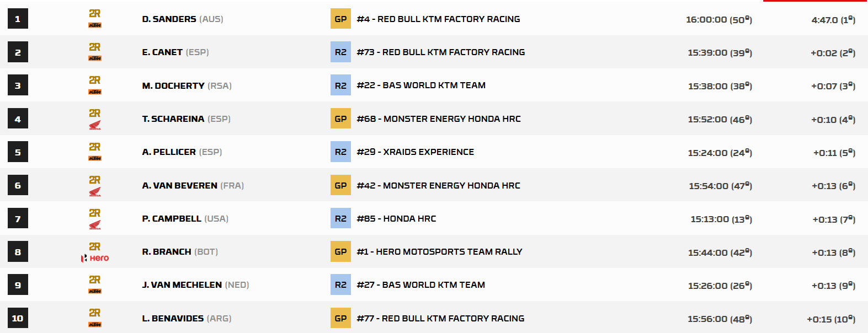Click the KTM logo beside D. Sanders
Image resolution: width=868 pixels, height=333 pixels.
95,25
